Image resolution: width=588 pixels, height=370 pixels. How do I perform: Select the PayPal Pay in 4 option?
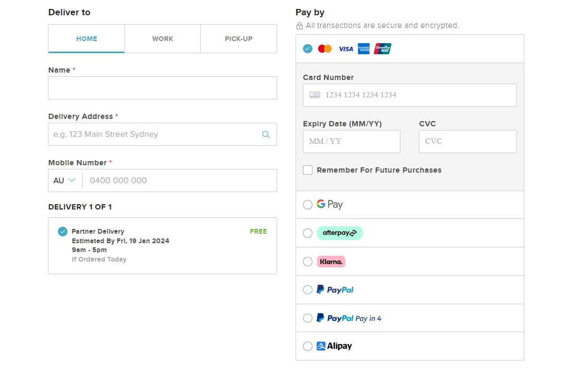pyautogui.click(x=308, y=318)
